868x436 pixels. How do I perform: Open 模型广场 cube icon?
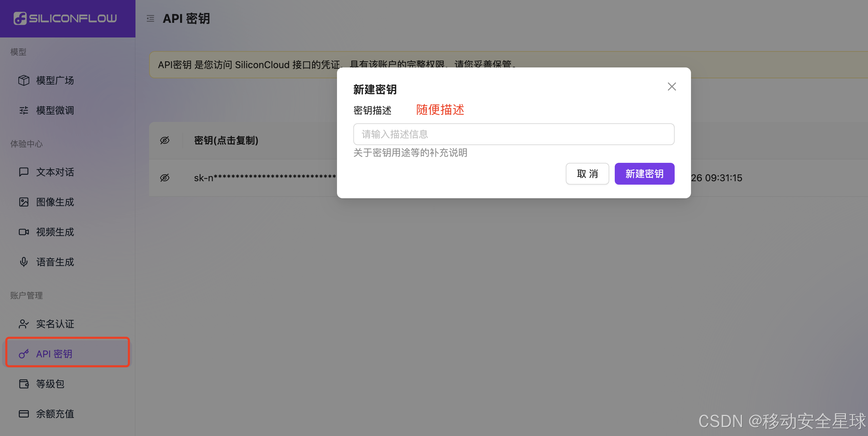[24, 80]
